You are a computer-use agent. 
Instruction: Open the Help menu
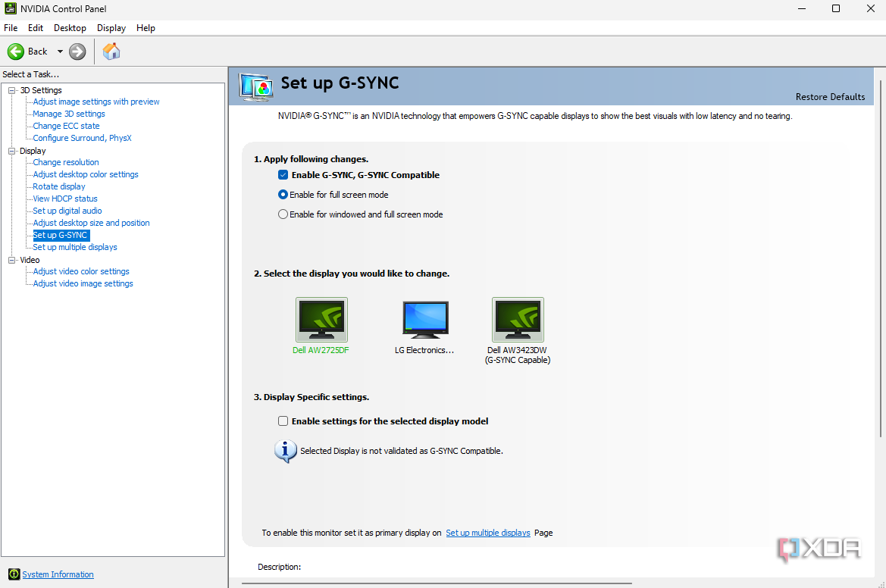[x=146, y=28]
